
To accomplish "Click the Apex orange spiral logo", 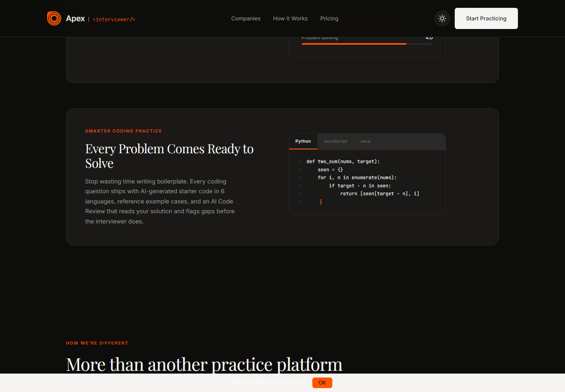I will click(54, 18).
